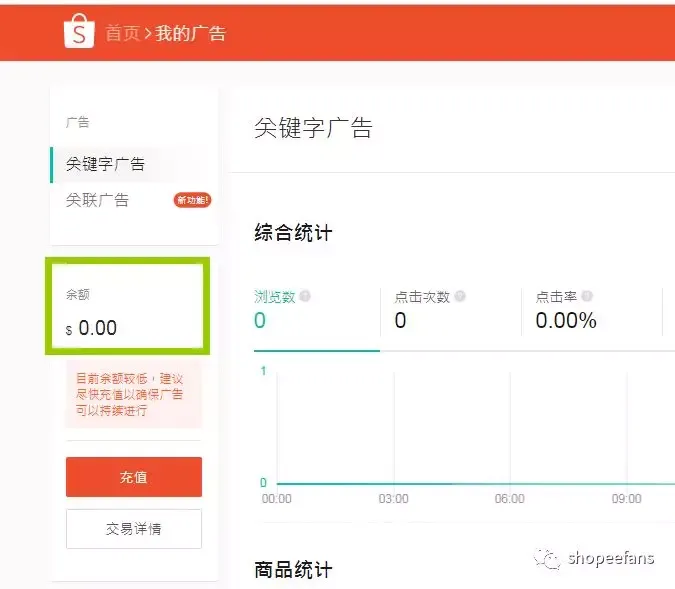Click the 00:00 chart axis label
Screen dimensions: 675x589
276,499
